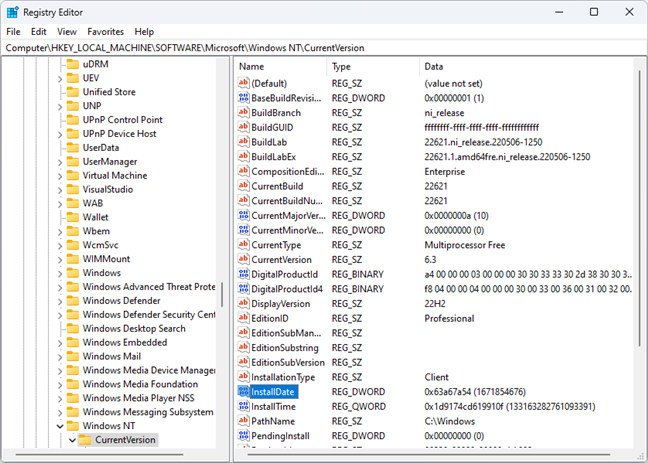The width and height of the screenshot is (648, 463).
Task: Select the UPnP Control Point key
Action: (122, 120)
